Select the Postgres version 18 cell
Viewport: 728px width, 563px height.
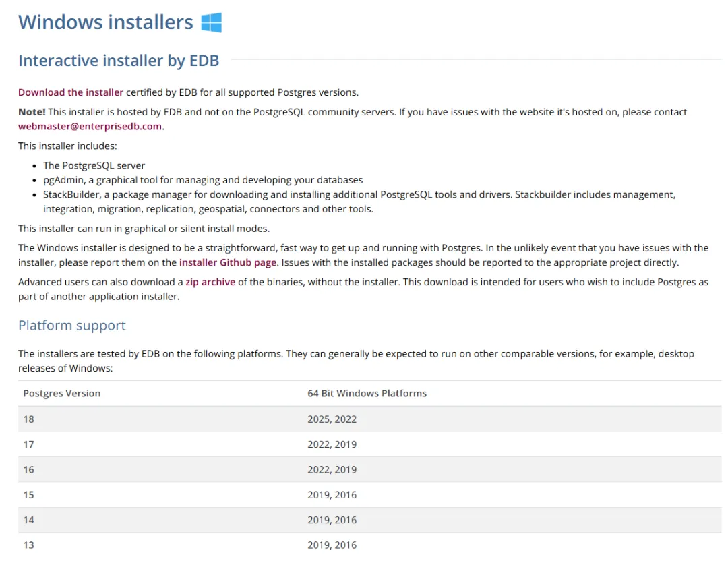[x=29, y=419]
